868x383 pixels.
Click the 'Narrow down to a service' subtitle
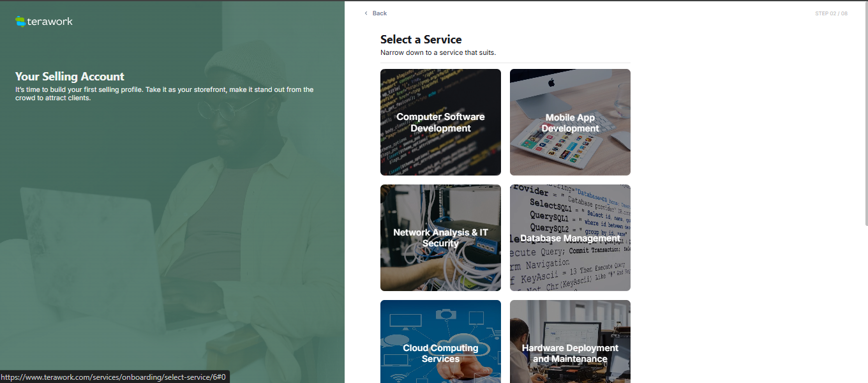(x=438, y=52)
